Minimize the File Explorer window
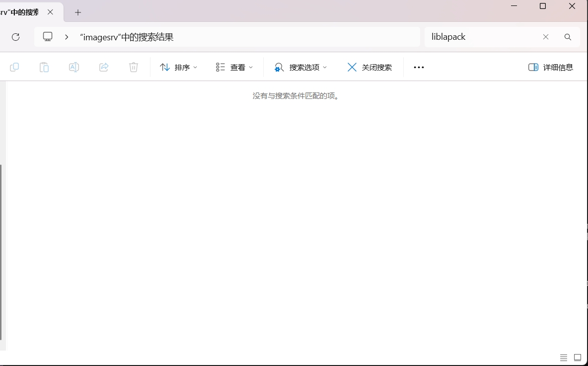The height and width of the screenshot is (366, 588). pos(514,6)
